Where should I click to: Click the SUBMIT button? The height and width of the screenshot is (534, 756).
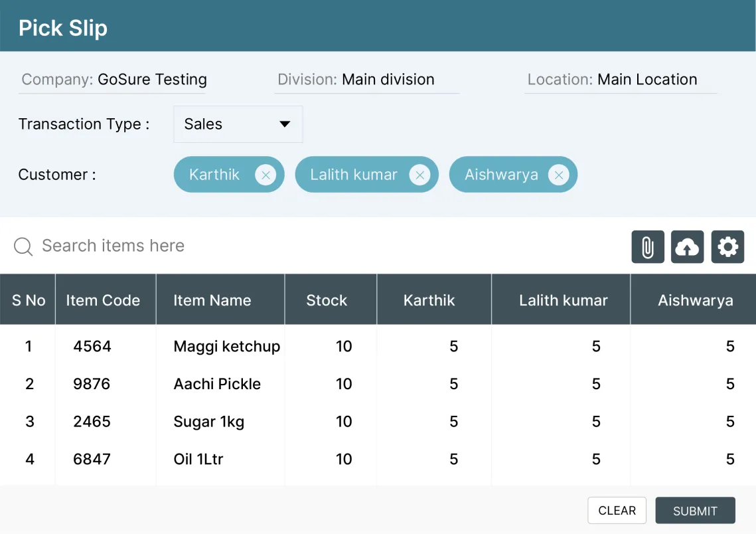(695, 510)
